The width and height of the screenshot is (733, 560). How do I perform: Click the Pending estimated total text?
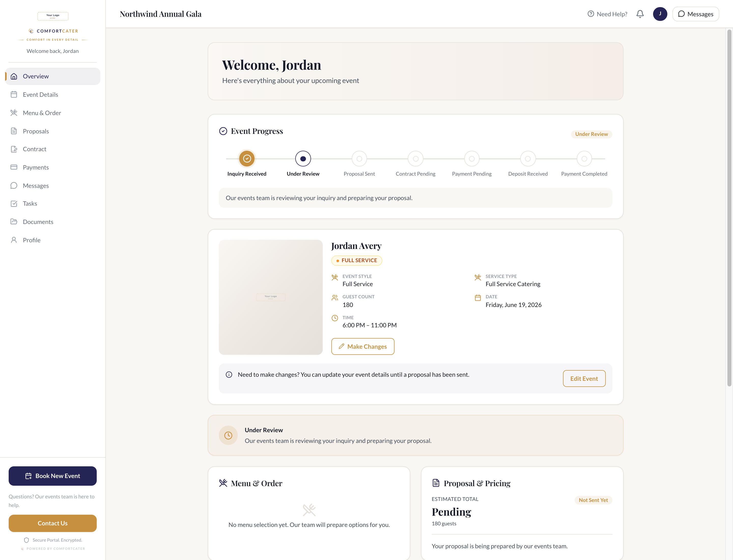pyautogui.click(x=451, y=512)
